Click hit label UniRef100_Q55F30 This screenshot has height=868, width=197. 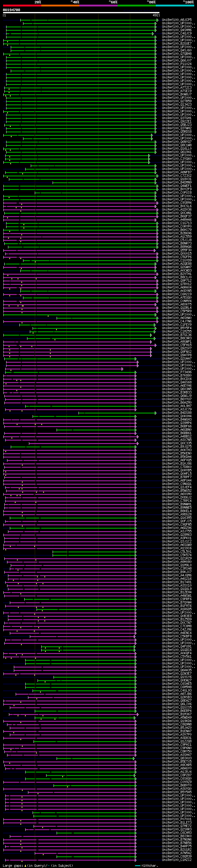[177, 250]
